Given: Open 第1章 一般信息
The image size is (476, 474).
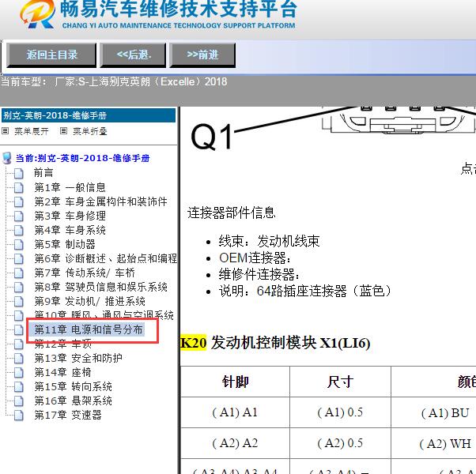Looking at the screenshot, I should [70, 187].
